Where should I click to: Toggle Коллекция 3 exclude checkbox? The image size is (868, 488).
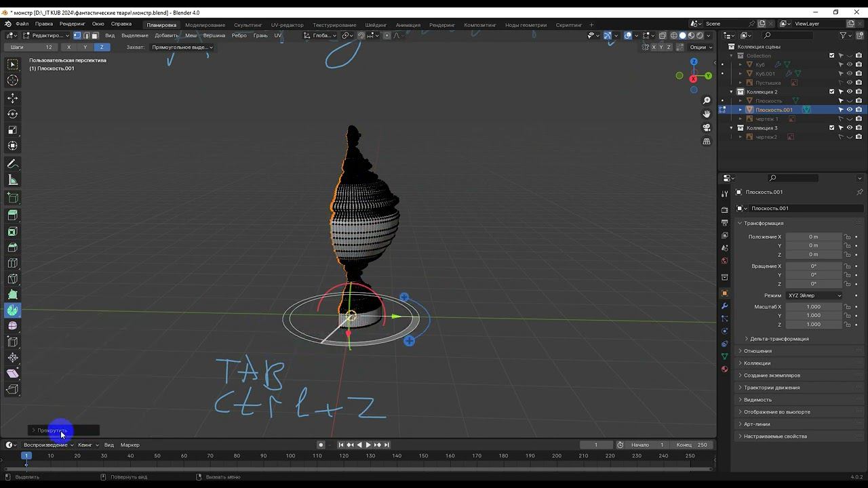click(832, 127)
